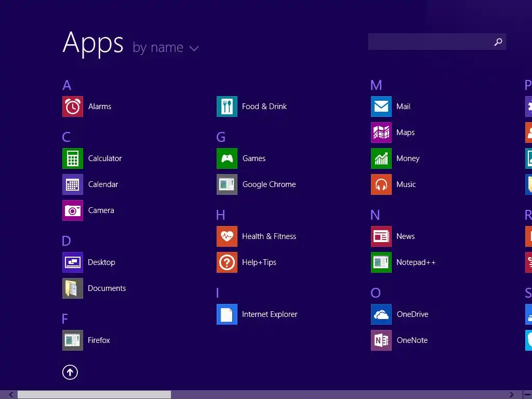Open the Calendar app icon
The image size is (532, 399).
click(x=73, y=184)
